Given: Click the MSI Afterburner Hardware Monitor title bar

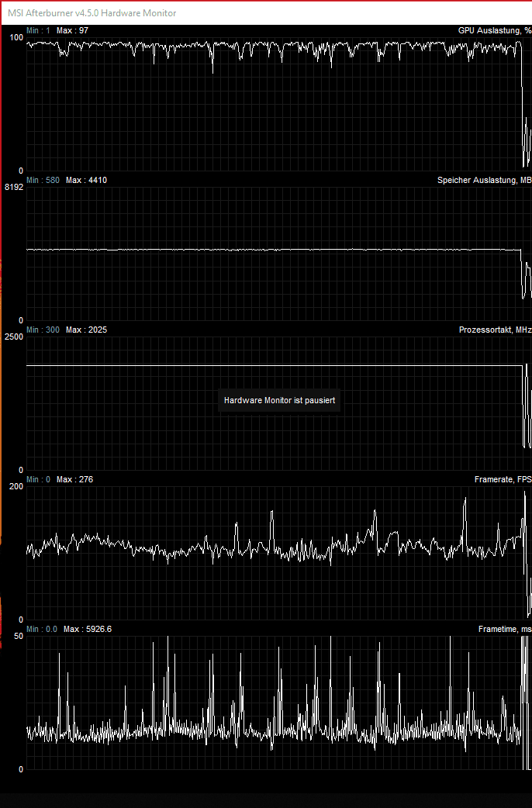Looking at the screenshot, I should (267, 13).
